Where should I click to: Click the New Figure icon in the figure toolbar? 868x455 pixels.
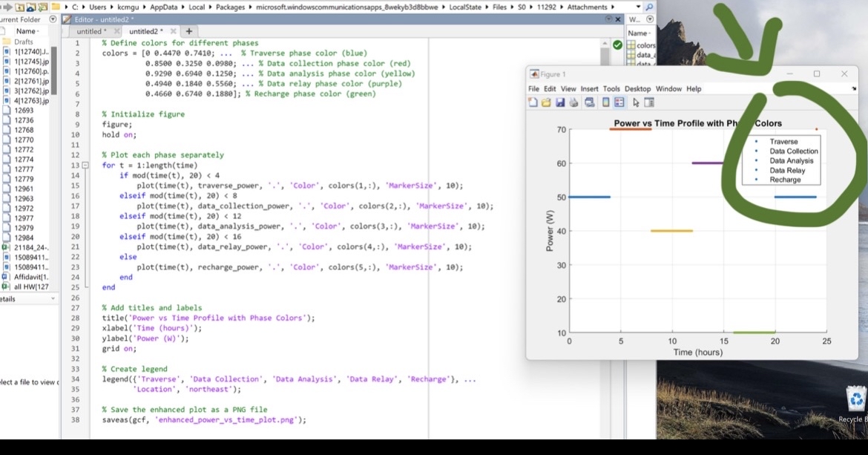click(x=533, y=103)
